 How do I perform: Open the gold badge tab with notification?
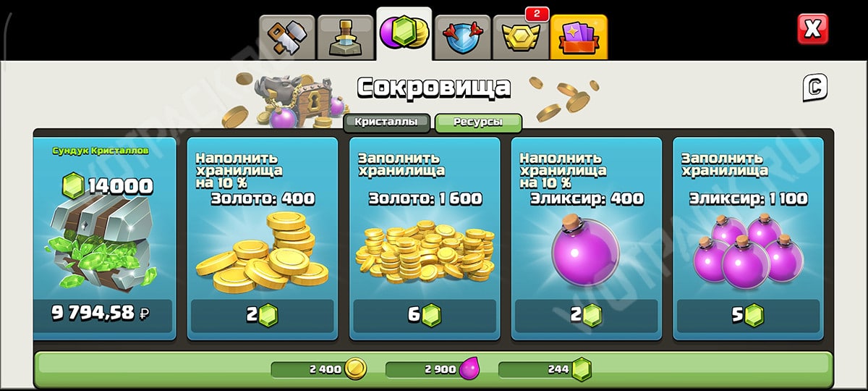(520, 37)
